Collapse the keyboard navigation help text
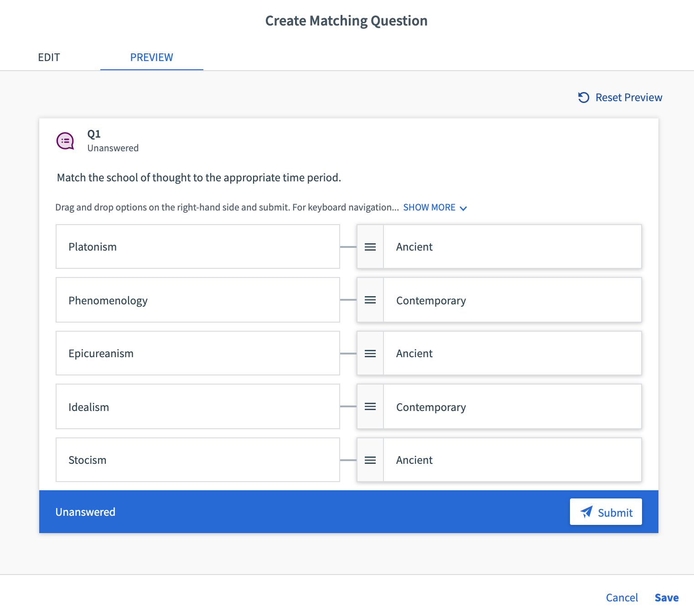The height and width of the screenshot is (616, 694). [x=429, y=207]
